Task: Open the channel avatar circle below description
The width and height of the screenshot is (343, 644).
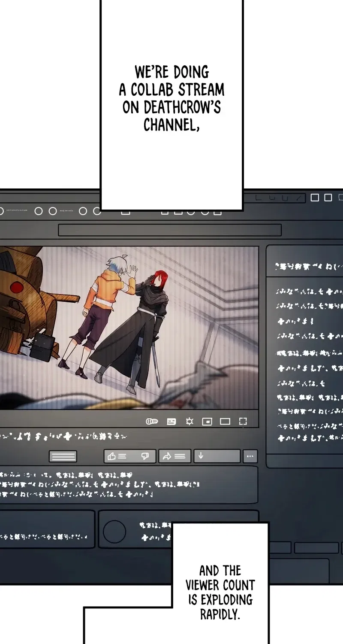Action: [x=114, y=532]
